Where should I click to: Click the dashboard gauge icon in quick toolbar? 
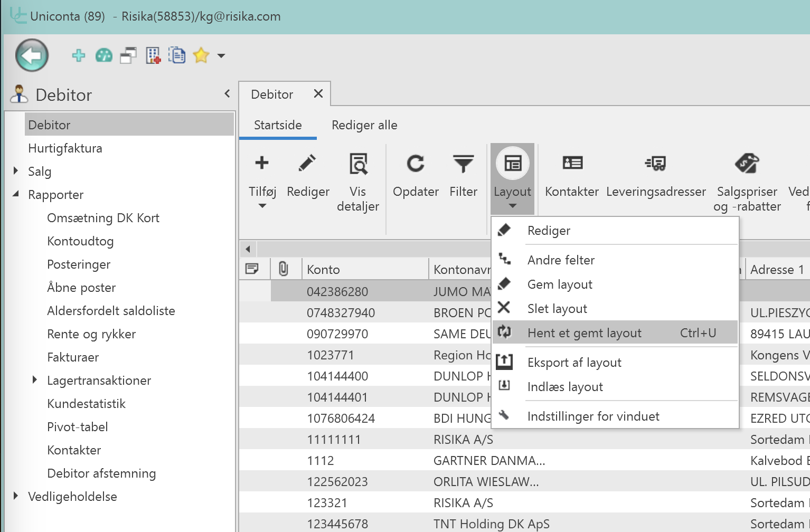click(104, 55)
